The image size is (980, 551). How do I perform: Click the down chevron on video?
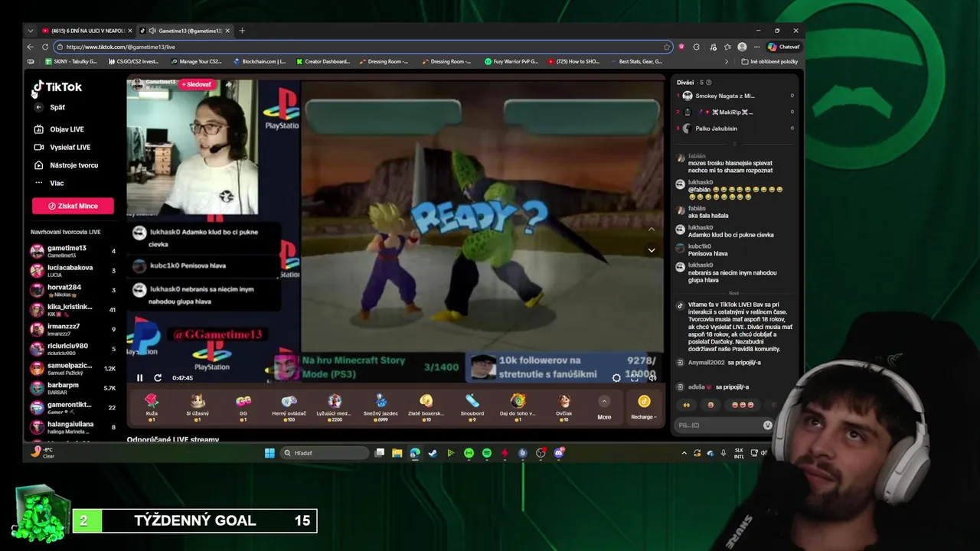(x=652, y=250)
